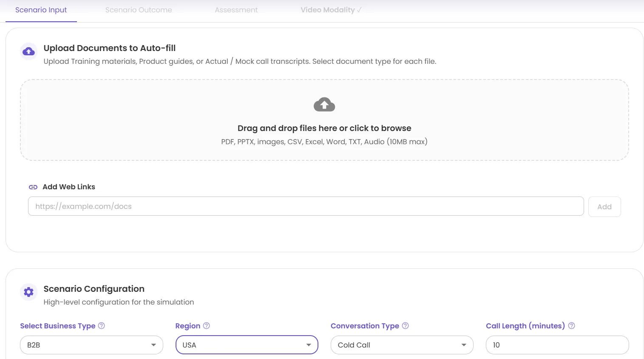Focus the web link URL input field
The height and width of the screenshot is (359, 644).
306,206
